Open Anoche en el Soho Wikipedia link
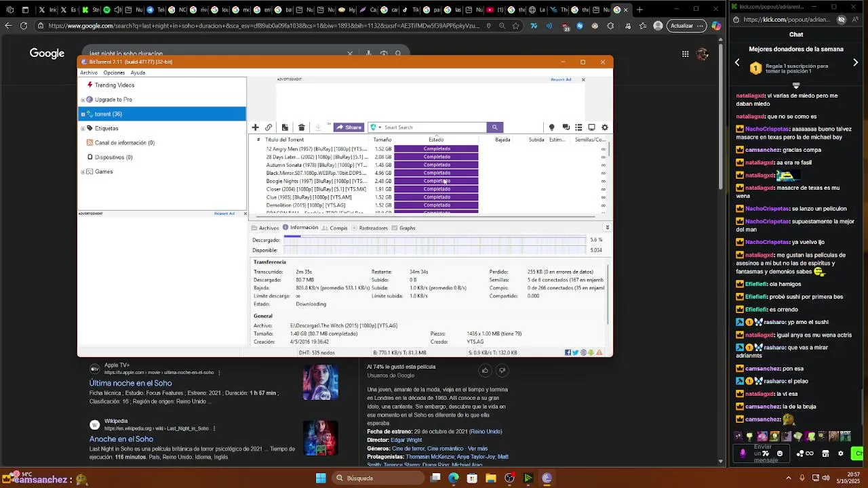Screen dimensions: 868x488 click(121, 439)
